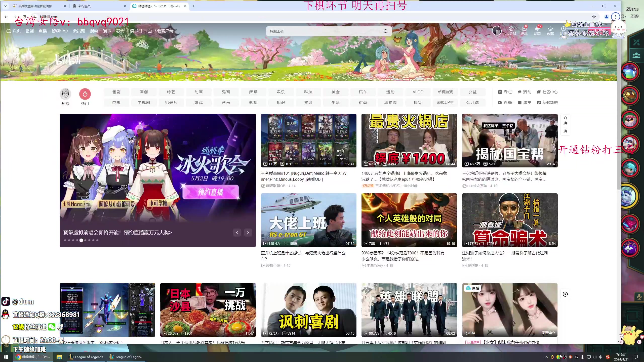Click the red 热门 flame icon
This screenshot has width=644, height=362.
point(85,94)
